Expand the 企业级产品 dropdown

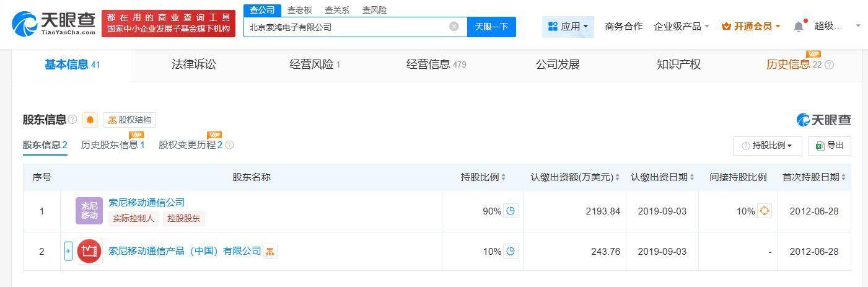tap(682, 27)
